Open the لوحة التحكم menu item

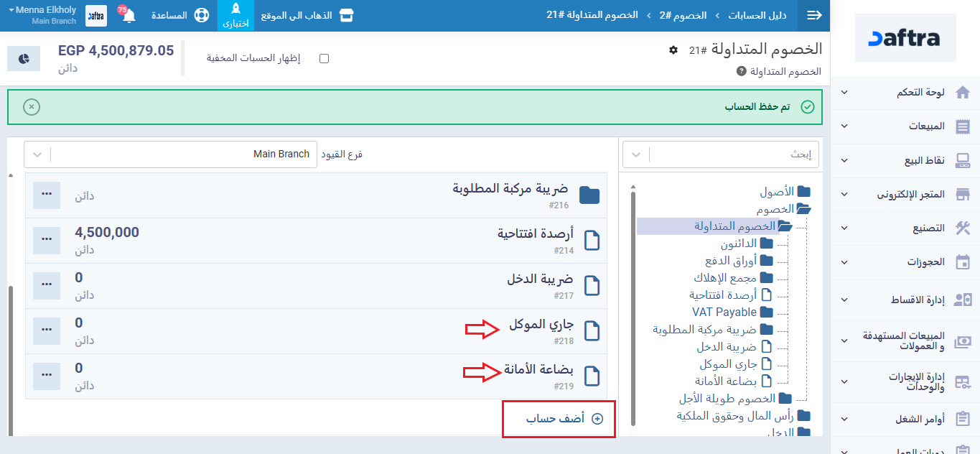(x=908, y=93)
